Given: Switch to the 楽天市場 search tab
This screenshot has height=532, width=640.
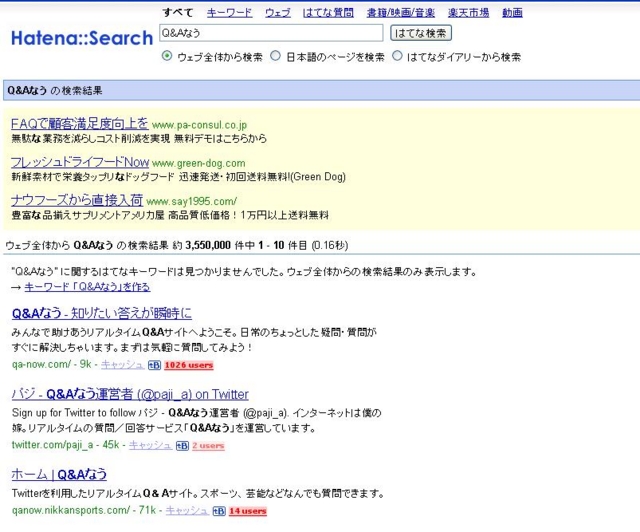Looking at the screenshot, I should click(469, 13).
